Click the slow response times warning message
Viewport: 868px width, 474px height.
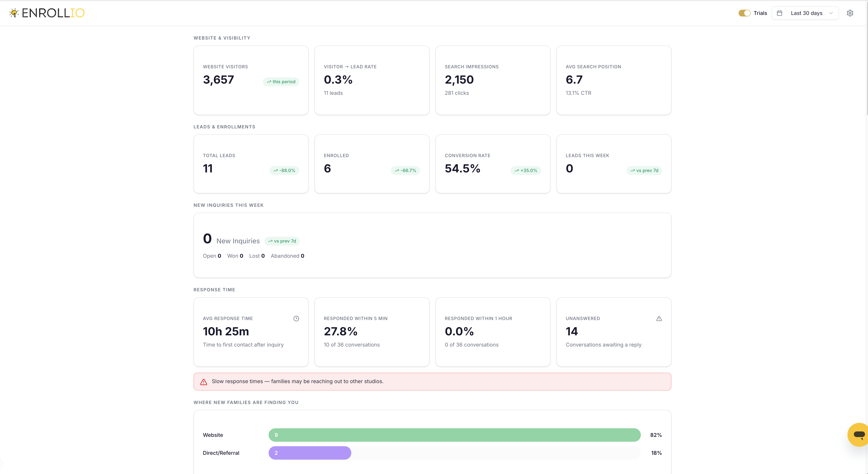coord(298,381)
